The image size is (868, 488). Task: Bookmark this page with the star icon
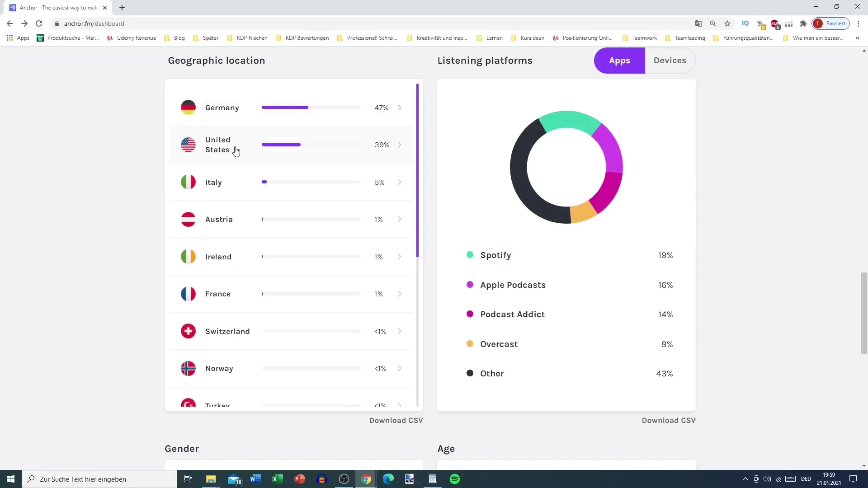pyautogui.click(x=727, y=23)
